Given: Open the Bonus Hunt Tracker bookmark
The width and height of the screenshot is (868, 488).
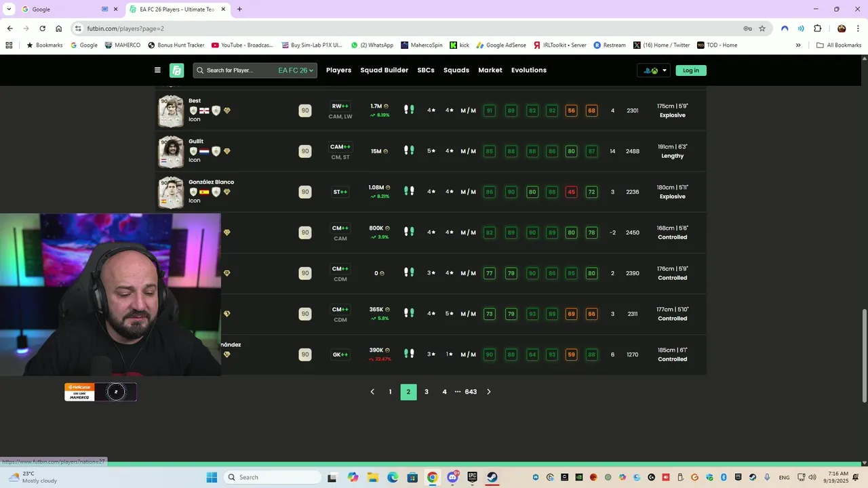Looking at the screenshot, I should (x=176, y=45).
